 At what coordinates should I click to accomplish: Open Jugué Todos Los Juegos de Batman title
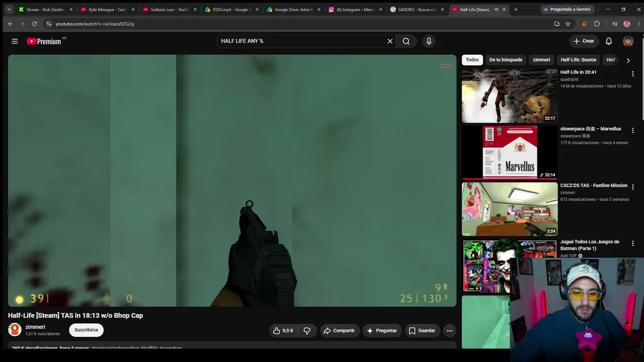(591, 245)
